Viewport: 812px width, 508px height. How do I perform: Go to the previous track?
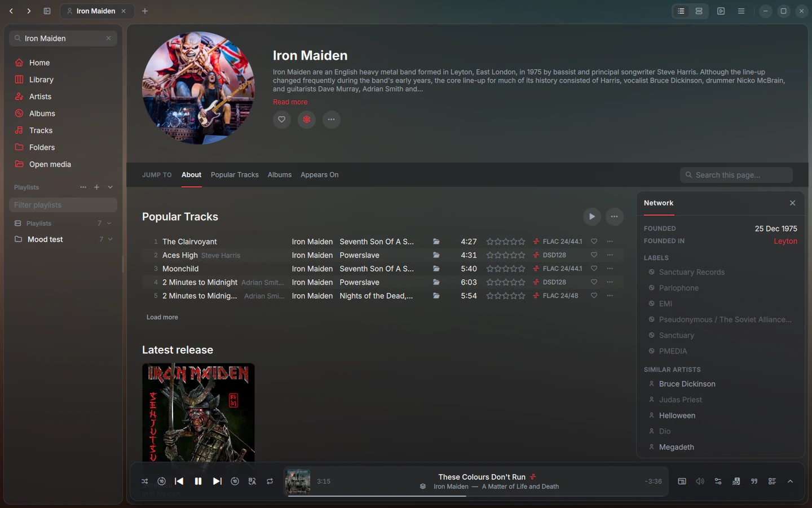click(x=179, y=481)
